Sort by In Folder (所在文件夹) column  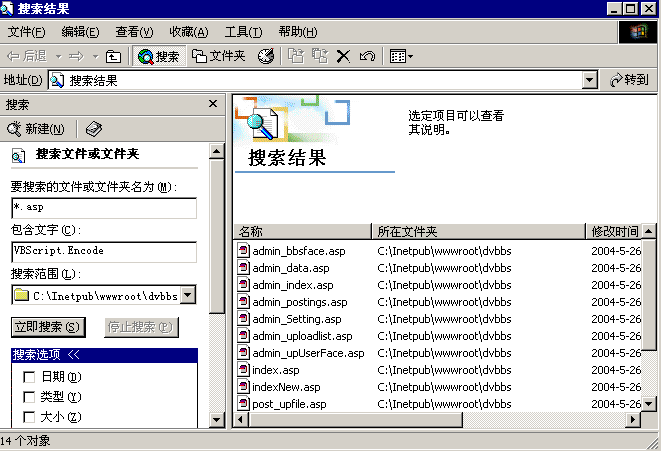(x=479, y=231)
